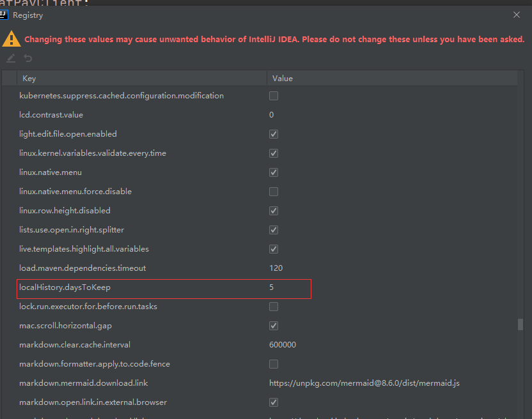The image size is (532, 419).
Task: Click the IntelliJ logo in title bar
Action: (4, 15)
